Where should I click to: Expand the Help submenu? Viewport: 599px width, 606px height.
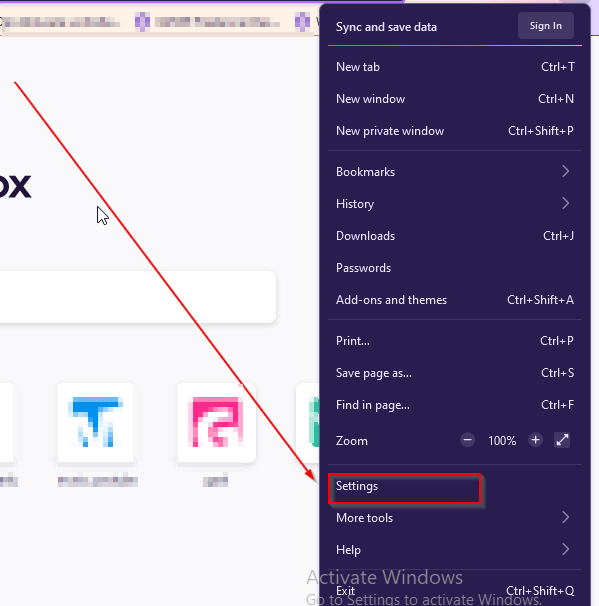click(455, 550)
